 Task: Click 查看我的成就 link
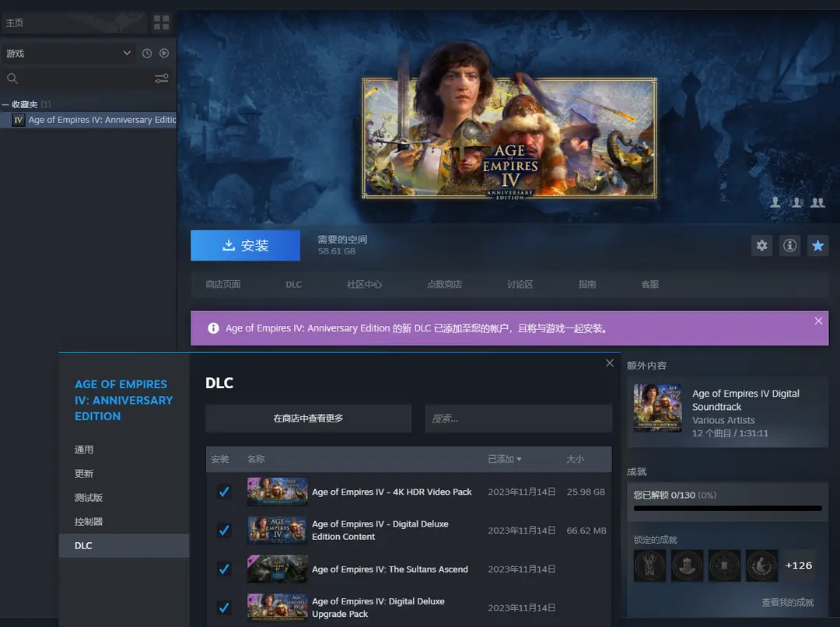coord(787,602)
